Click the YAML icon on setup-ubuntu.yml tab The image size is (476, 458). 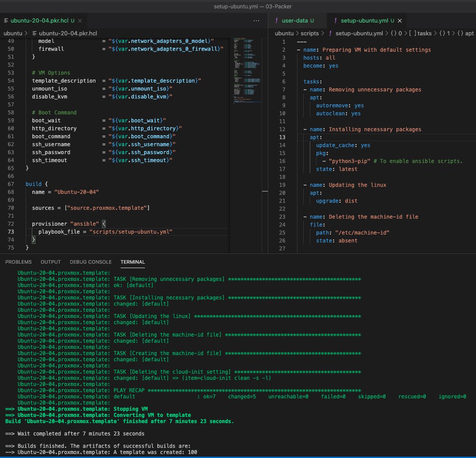point(335,21)
